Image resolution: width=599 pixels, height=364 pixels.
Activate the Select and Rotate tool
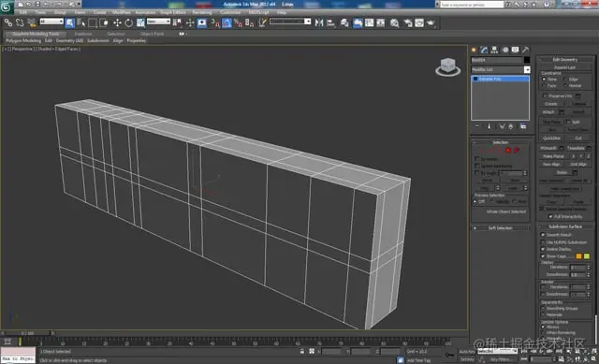click(129, 22)
